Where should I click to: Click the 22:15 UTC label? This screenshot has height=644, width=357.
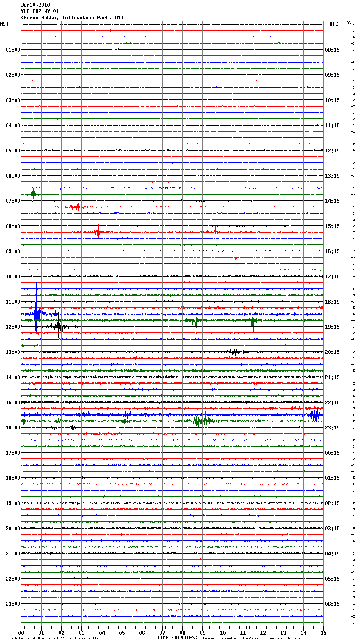[332, 403]
